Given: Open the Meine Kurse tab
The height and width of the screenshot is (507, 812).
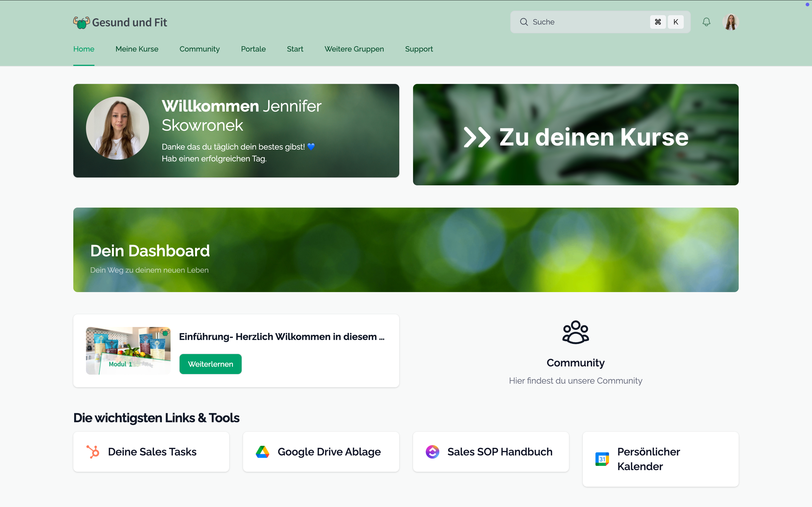Looking at the screenshot, I should (137, 49).
